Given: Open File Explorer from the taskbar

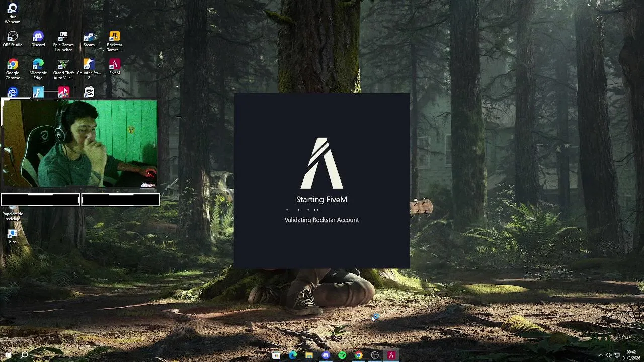Looking at the screenshot, I should pyautogui.click(x=309, y=355).
